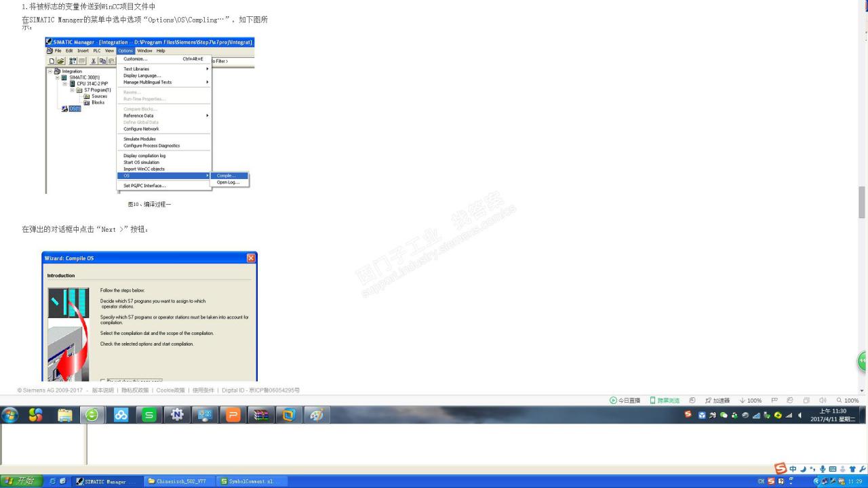This screenshot has width=868, height=488.
Task: Click the caption text 图10、编译过程一
Action: pos(149,204)
